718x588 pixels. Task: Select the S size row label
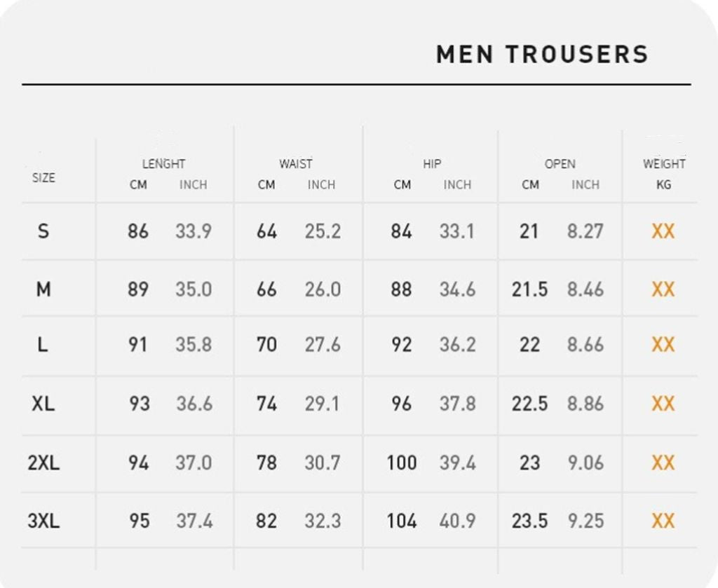coord(43,231)
